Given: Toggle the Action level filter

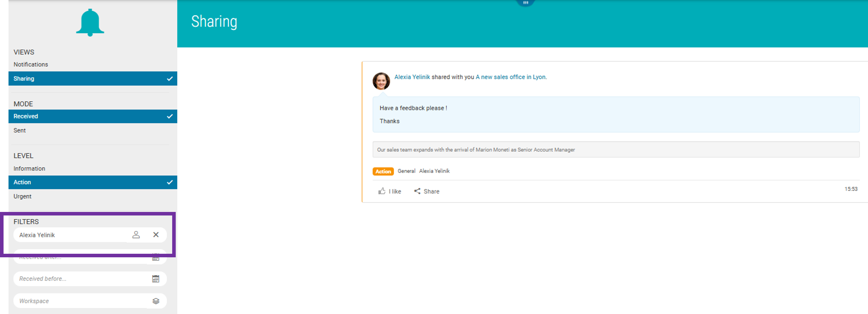Looking at the screenshot, I should [x=93, y=182].
